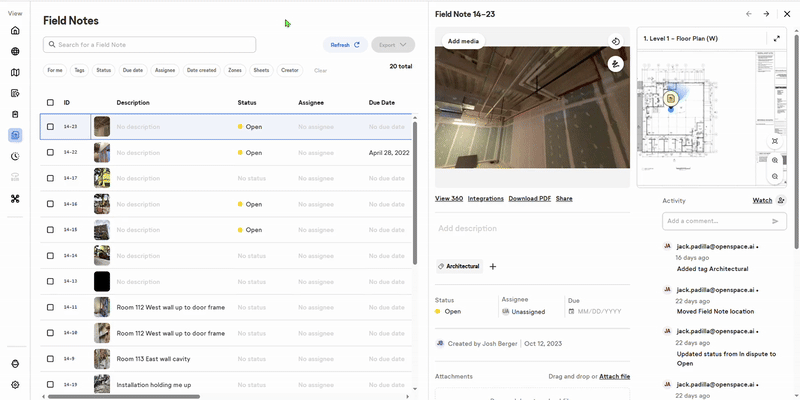Click the Attach file link

click(614, 377)
